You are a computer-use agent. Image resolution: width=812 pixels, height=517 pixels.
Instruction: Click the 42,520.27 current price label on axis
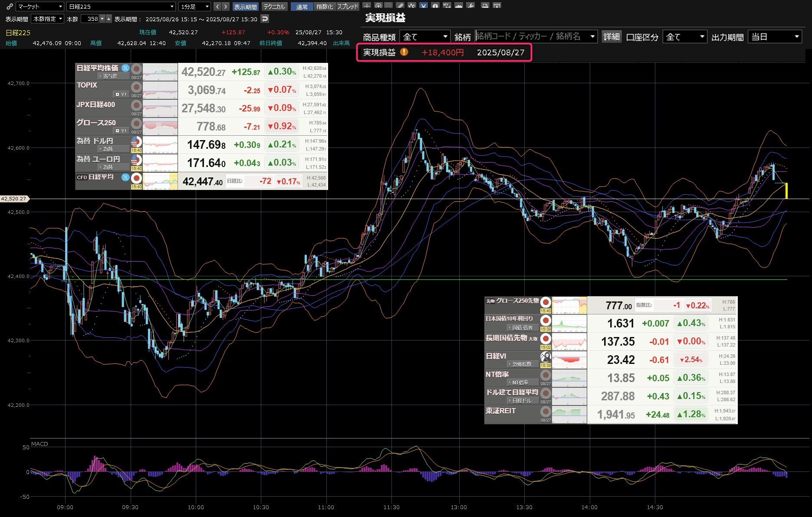point(14,199)
